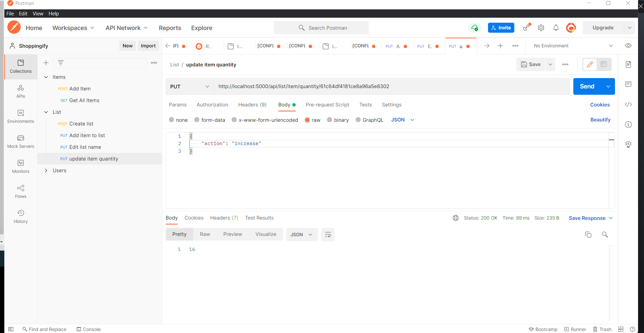Open the user avatar menu
The image size is (644, 333).
tap(571, 28)
